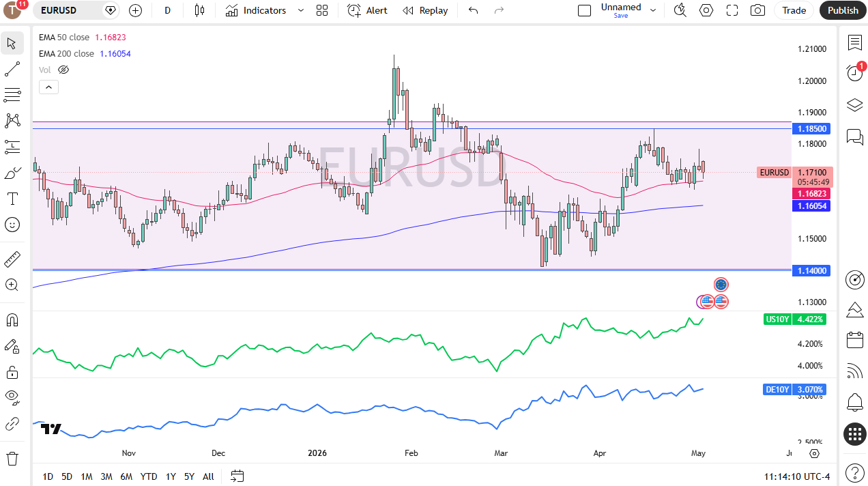Screen dimensions: 868x486
Task: Start bar Replay mode
Action: (425, 10)
